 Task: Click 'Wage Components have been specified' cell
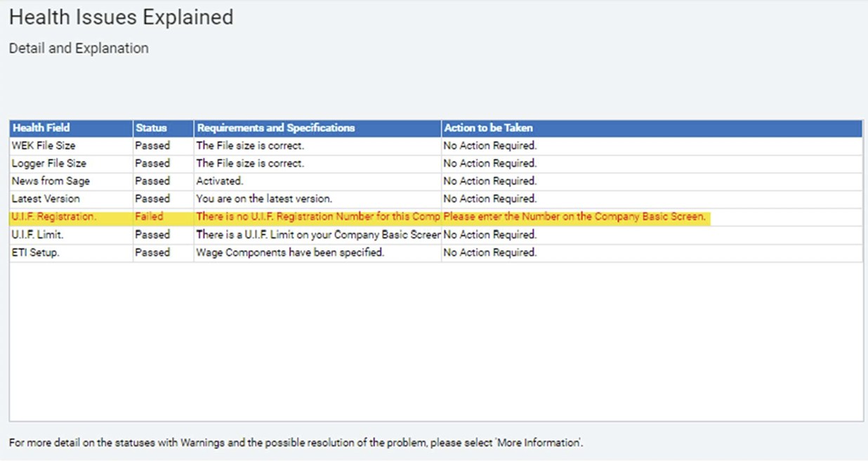[290, 252]
